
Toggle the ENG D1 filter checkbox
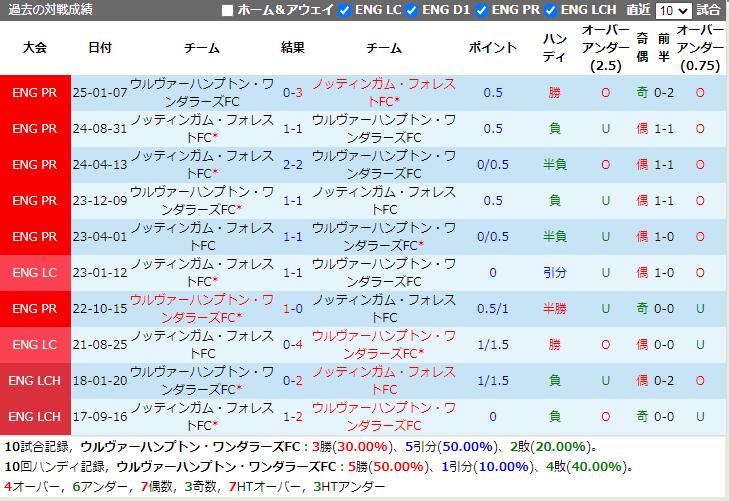click(x=415, y=10)
